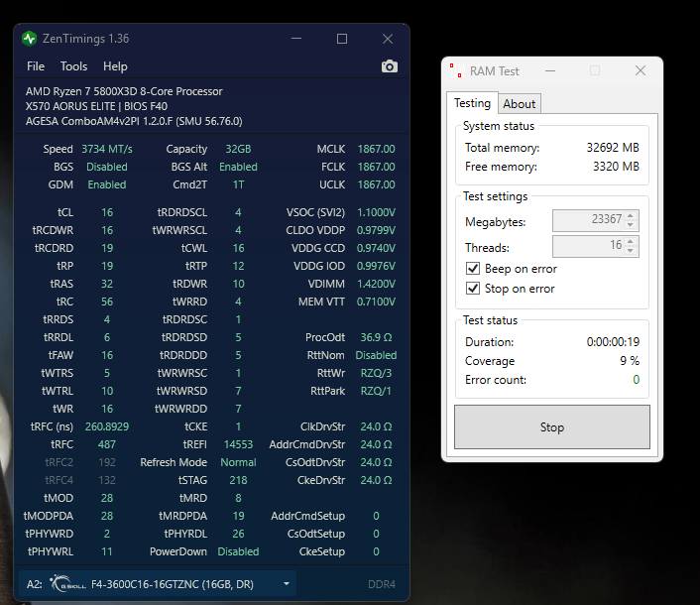Close the RAM Test window
Image resolution: width=700 pixels, height=605 pixels.
(x=641, y=70)
